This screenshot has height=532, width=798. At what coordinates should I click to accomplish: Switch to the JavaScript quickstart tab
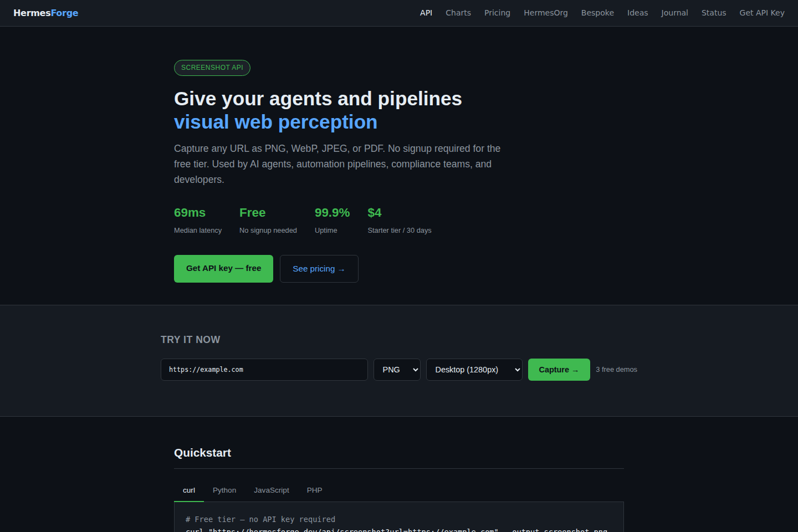(272, 490)
